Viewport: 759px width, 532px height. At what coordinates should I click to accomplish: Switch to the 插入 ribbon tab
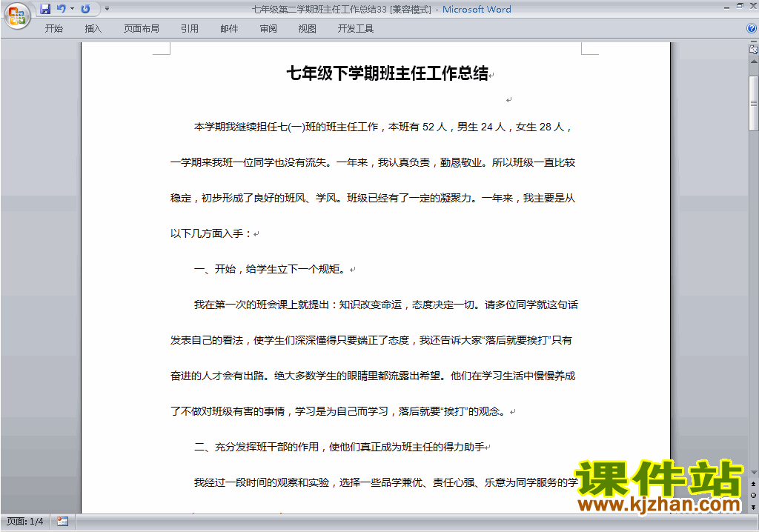tap(93, 29)
